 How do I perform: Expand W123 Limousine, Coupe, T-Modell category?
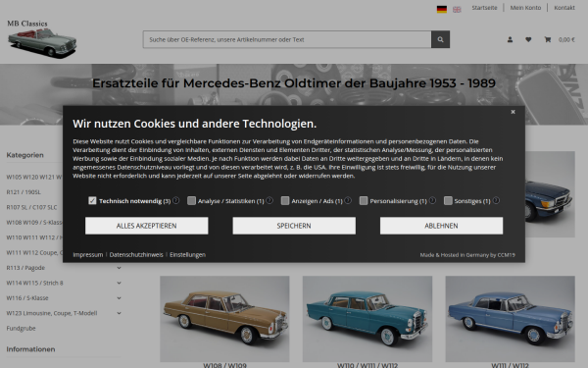click(x=119, y=313)
